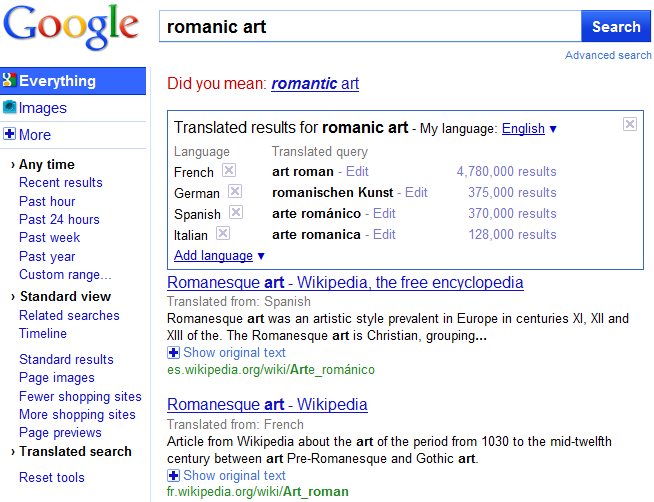
Task: Select the Everything search category
Action: coord(73,81)
